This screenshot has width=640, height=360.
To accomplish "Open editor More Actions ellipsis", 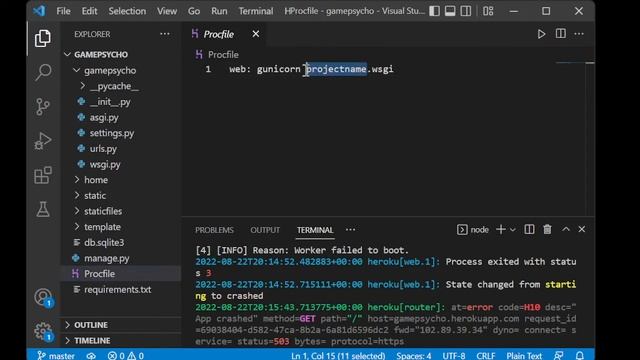I will [x=579, y=34].
